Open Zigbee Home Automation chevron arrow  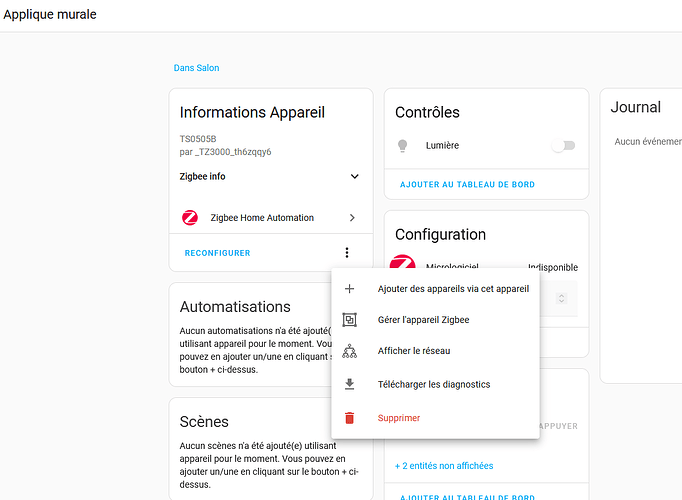point(352,217)
